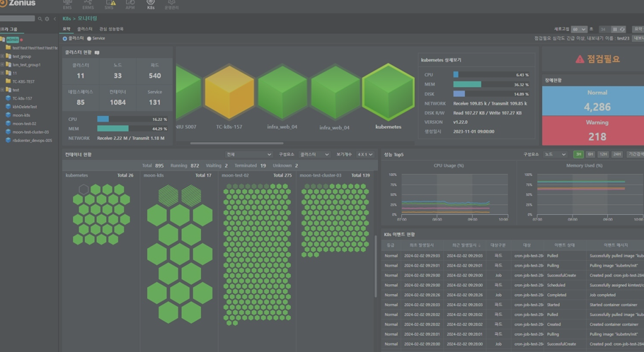The image size is (644, 352).
Task: Click the refresh now icon
Action: 622,29
